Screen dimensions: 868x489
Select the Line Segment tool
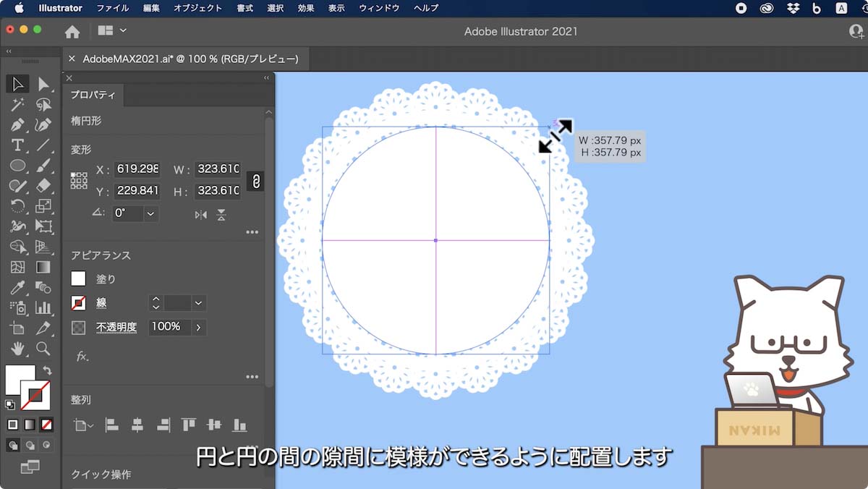[x=43, y=145]
